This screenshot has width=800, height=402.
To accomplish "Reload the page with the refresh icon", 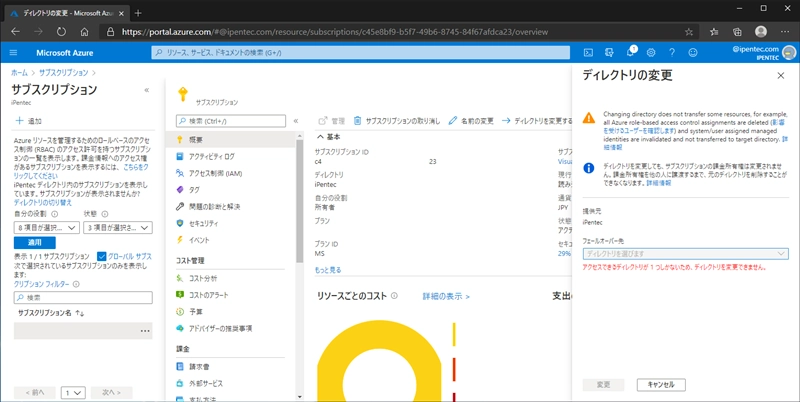I will 61,32.
